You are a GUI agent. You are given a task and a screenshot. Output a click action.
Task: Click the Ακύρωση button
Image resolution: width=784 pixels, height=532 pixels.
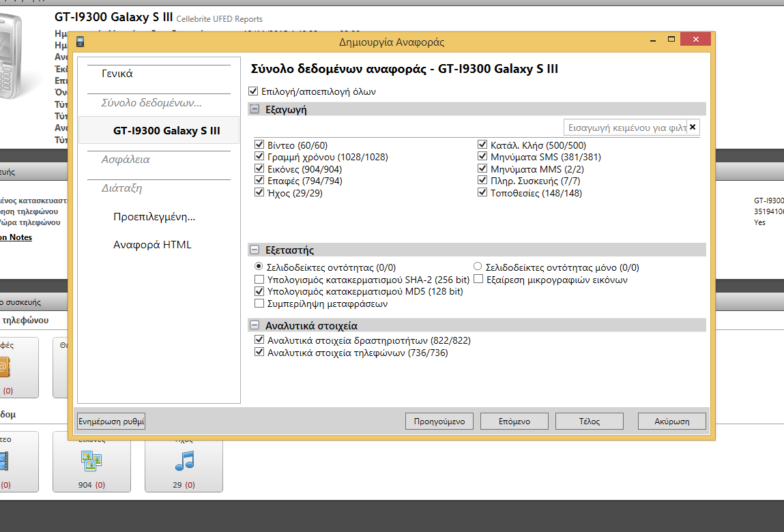click(672, 421)
